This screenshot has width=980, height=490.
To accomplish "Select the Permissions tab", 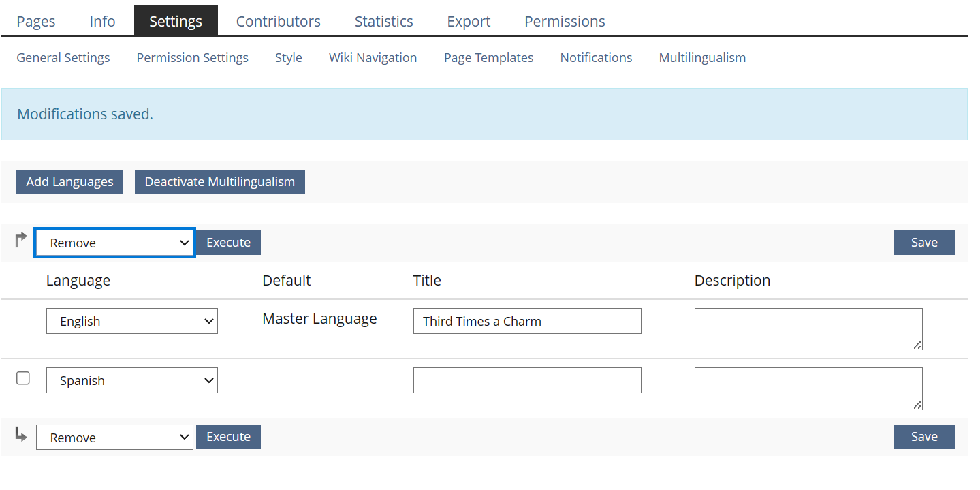I will 565,21.
